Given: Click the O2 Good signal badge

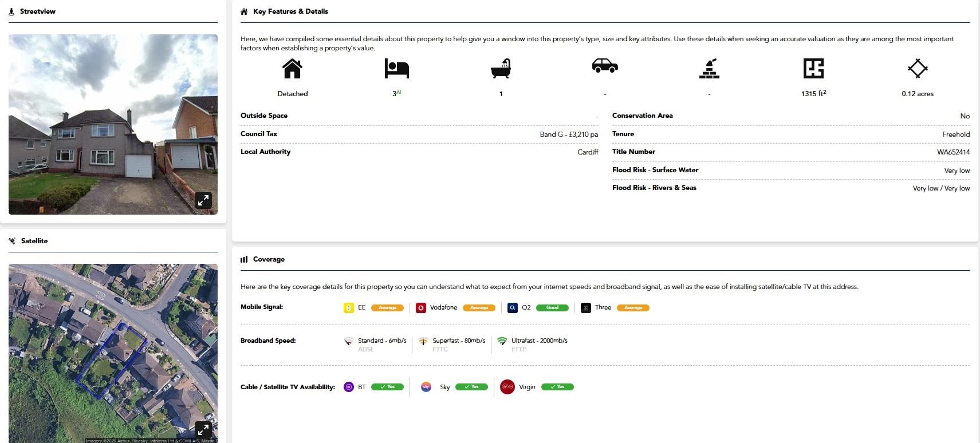Looking at the screenshot, I should 552,308.
